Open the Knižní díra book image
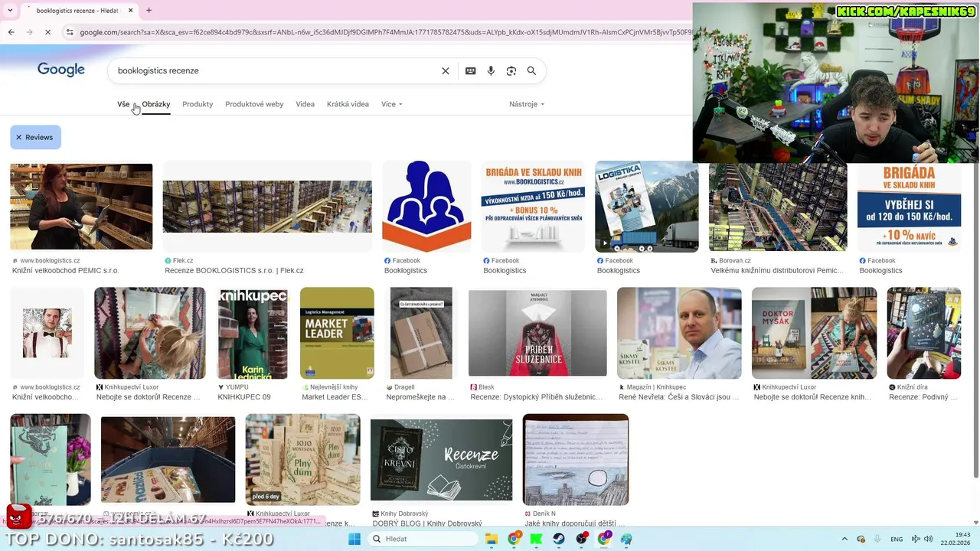 [x=924, y=334]
